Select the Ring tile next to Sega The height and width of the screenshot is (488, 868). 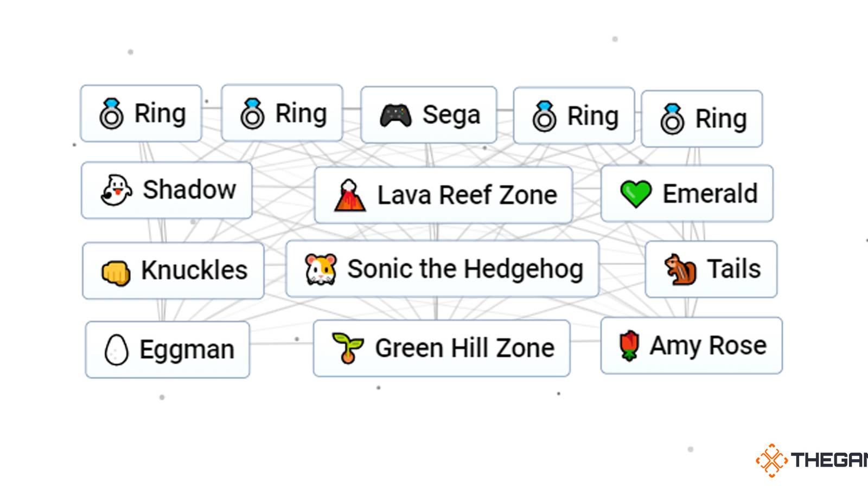click(x=573, y=115)
